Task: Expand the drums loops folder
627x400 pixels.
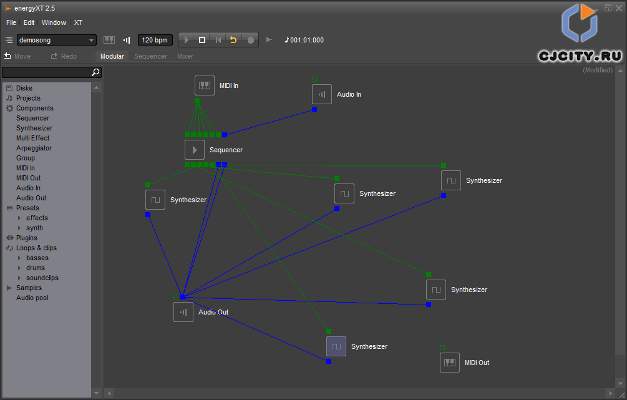Action: click(19, 268)
